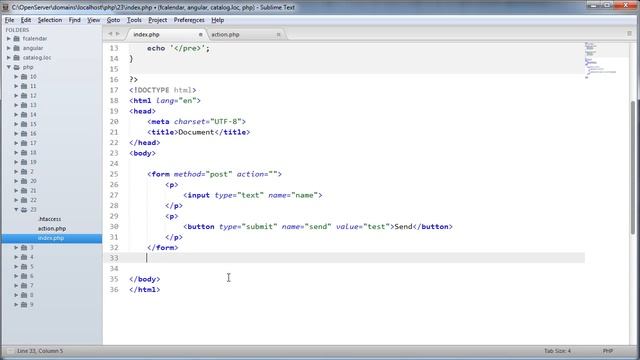The image size is (640, 360).
Task: Open the Edit menu
Action: (26, 20)
